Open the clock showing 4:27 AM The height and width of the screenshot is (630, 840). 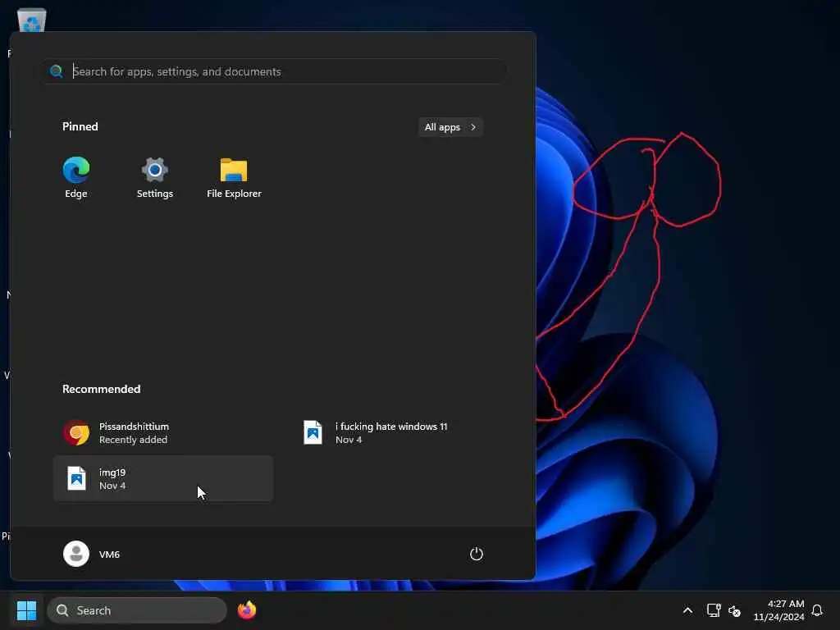[x=779, y=610]
